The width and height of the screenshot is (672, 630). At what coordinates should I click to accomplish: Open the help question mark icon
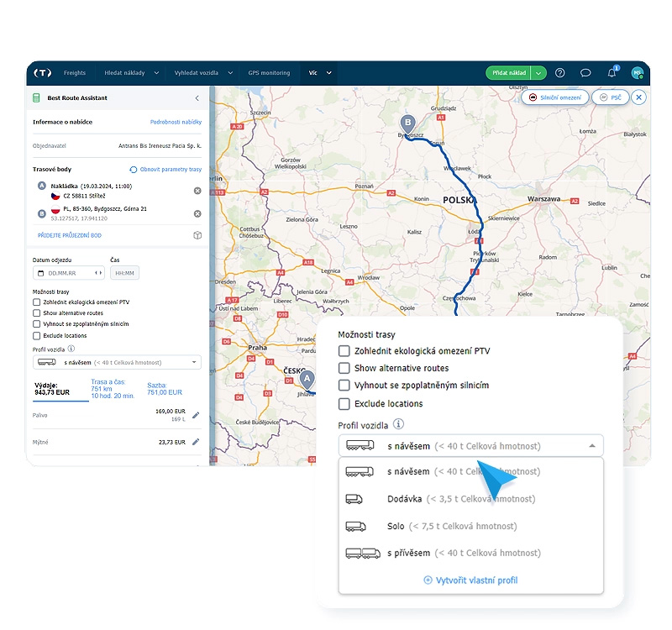(559, 73)
